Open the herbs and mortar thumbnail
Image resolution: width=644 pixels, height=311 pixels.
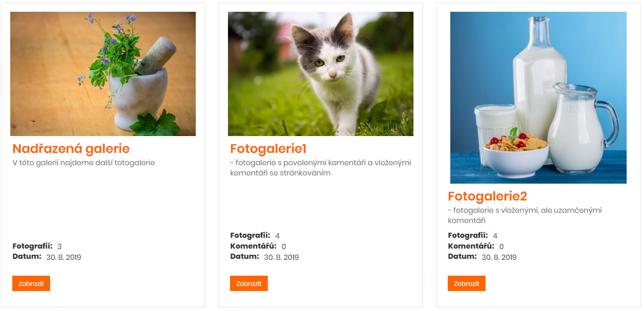click(x=103, y=74)
